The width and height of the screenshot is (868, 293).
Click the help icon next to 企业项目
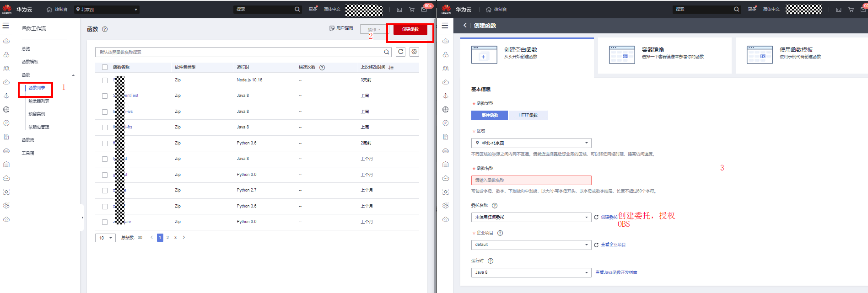pyautogui.click(x=500, y=233)
